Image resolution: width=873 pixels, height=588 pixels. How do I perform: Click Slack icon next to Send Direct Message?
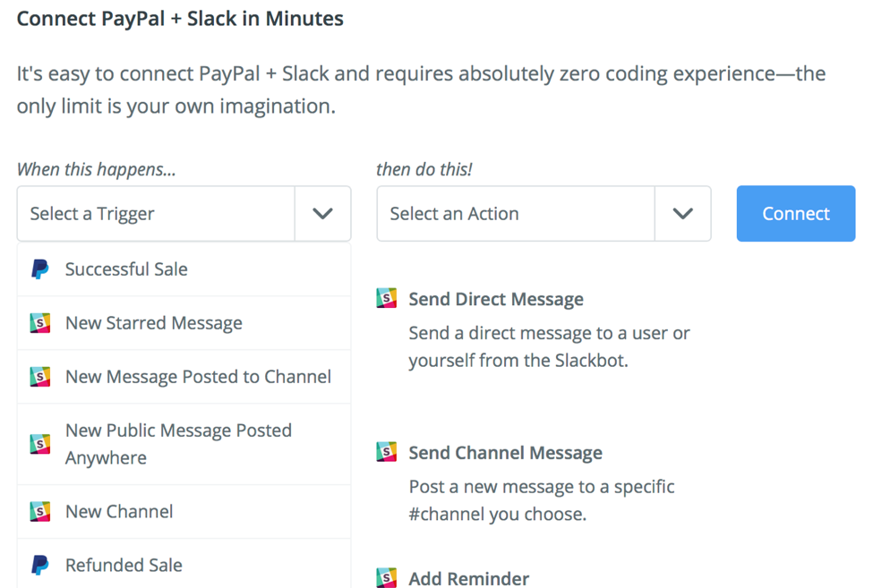point(387,299)
